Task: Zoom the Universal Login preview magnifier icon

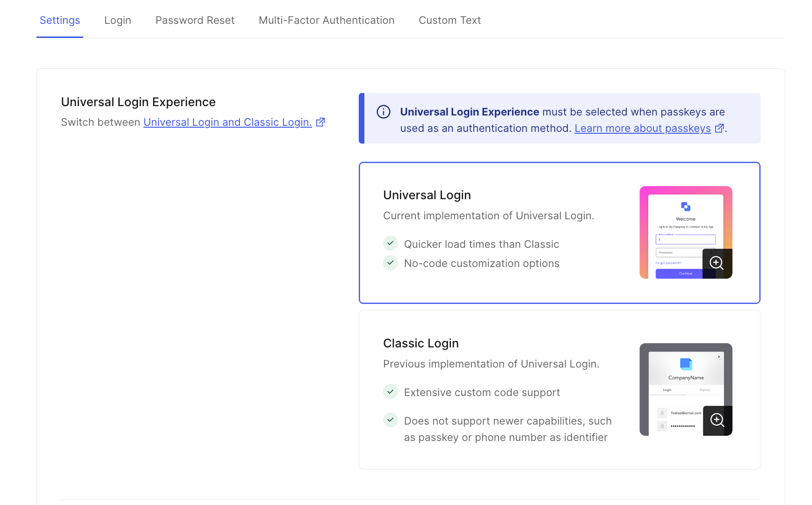Action: [x=717, y=263]
